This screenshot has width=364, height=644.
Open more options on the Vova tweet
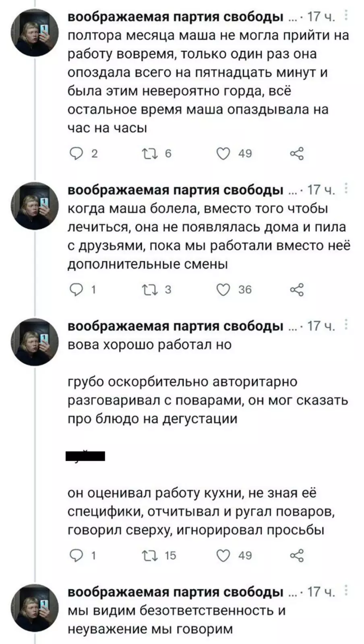(x=346, y=325)
